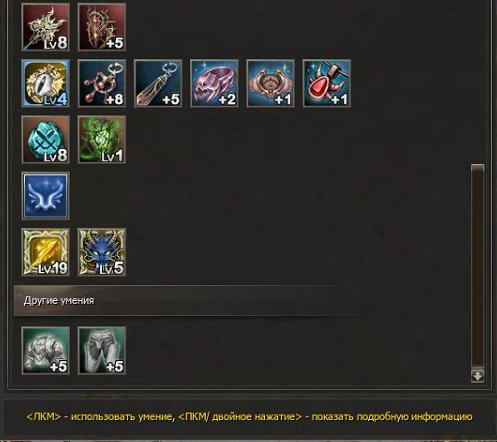Use the pink skull ring +2 skill

pos(214,83)
